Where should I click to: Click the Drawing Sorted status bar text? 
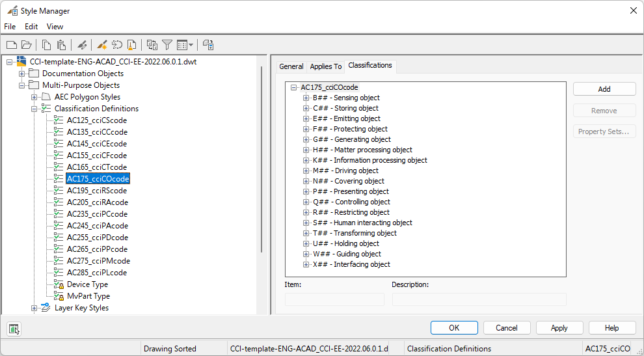(170, 349)
